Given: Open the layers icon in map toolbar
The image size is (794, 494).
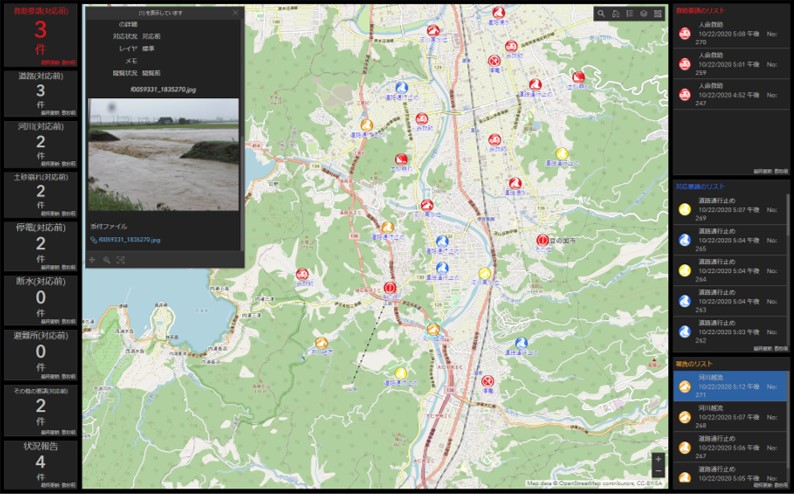Looking at the screenshot, I should click(x=643, y=14).
